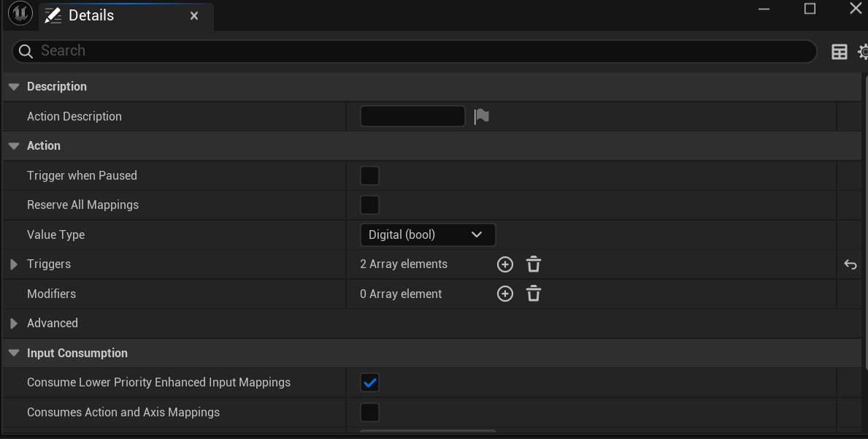Empty the Triggers array with trash icon
Image resolution: width=868 pixels, height=439 pixels.
pos(534,264)
